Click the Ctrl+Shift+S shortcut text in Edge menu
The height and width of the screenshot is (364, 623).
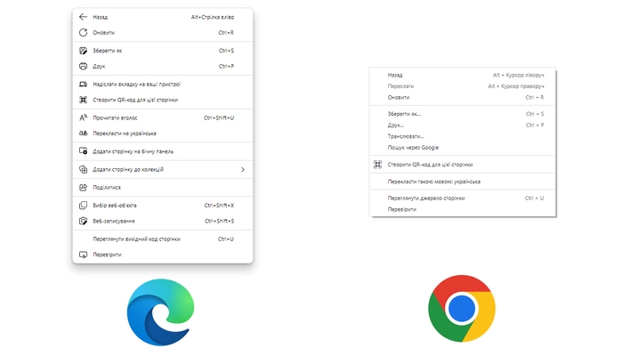[x=219, y=221]
